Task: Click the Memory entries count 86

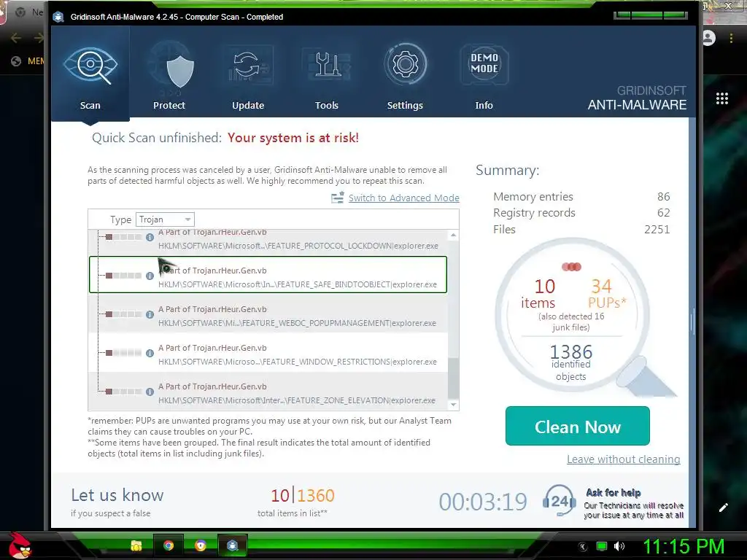Action: pos(663,197)
